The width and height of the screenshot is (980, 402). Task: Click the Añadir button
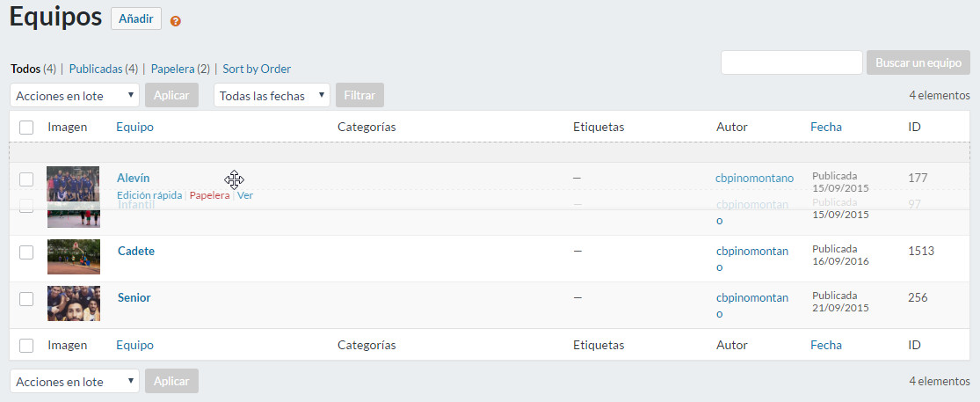click(136, 18)
